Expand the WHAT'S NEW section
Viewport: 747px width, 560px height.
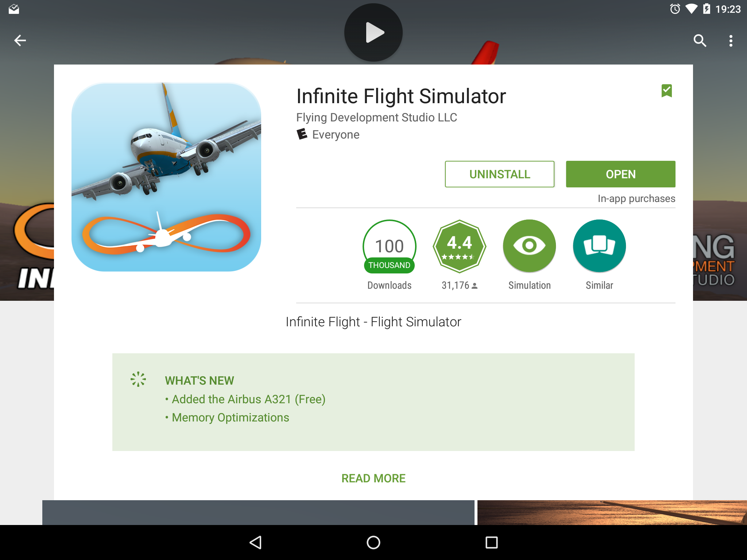coord(373,402)
